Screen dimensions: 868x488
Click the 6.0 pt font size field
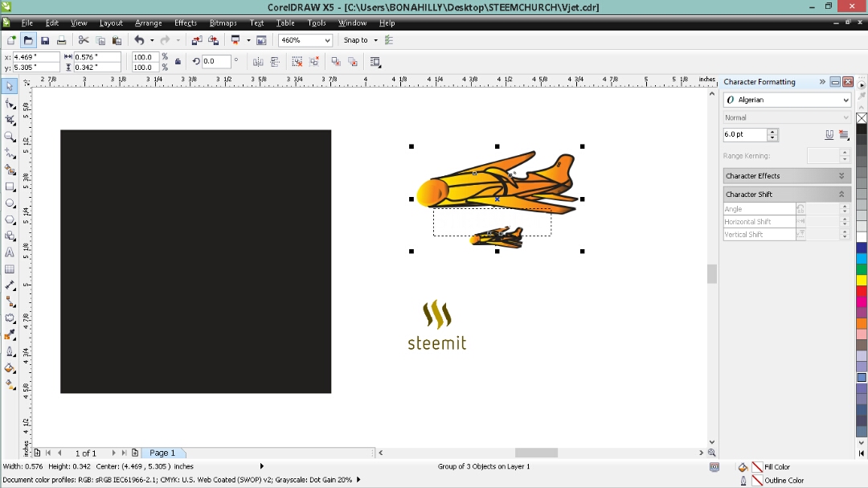(745, 134)
